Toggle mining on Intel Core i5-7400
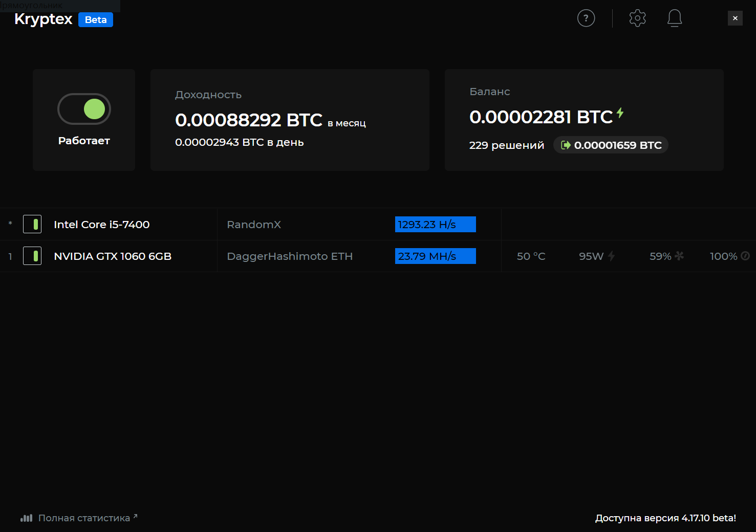Viewport: 756px width, 532px height. pos(32,224)
